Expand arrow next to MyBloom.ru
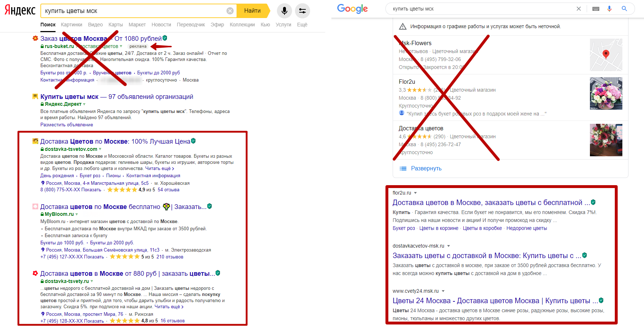This screenshot has height=327, width=644. click(x=76, y=214)
